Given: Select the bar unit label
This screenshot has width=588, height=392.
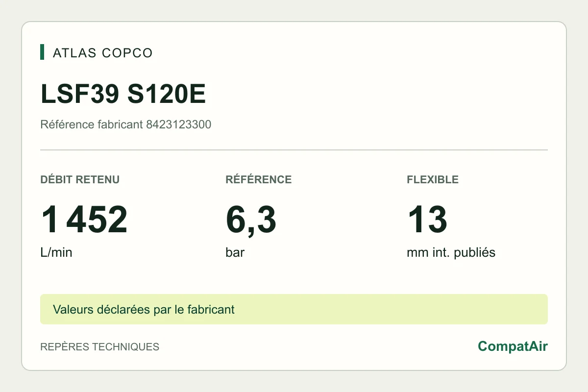Looking at the screenshot, I should [x=235, y=253].
